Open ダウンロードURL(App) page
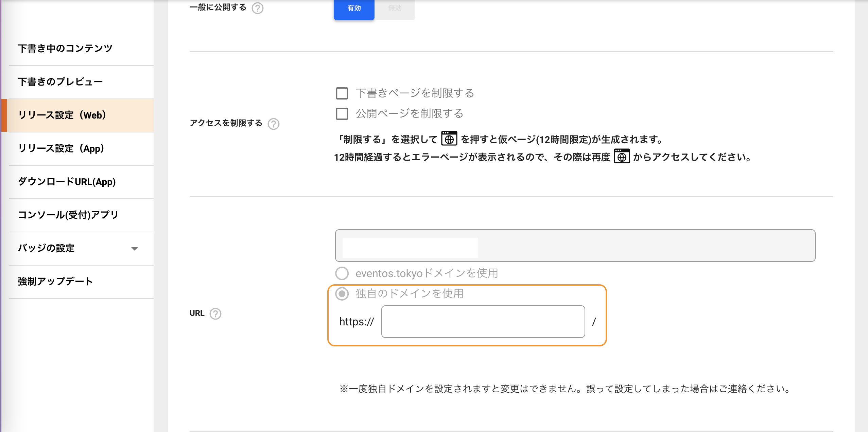Viewport: 868px width, 432px height. pyautogui.click(x=81, y=182)
